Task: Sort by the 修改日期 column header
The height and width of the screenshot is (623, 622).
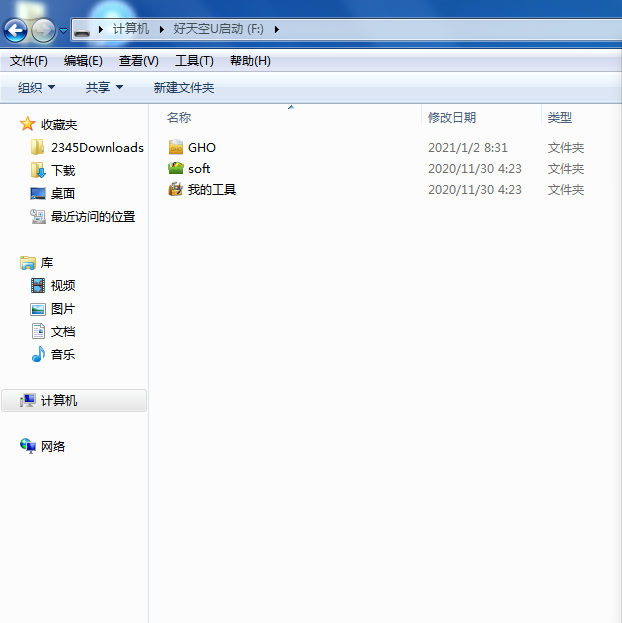Action: coord(452,118)
